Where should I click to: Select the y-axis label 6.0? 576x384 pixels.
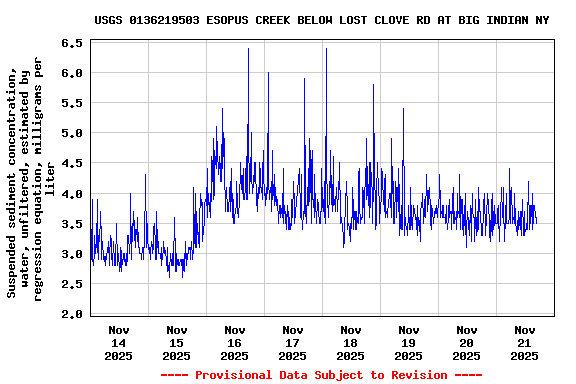(x=72, y=73)
